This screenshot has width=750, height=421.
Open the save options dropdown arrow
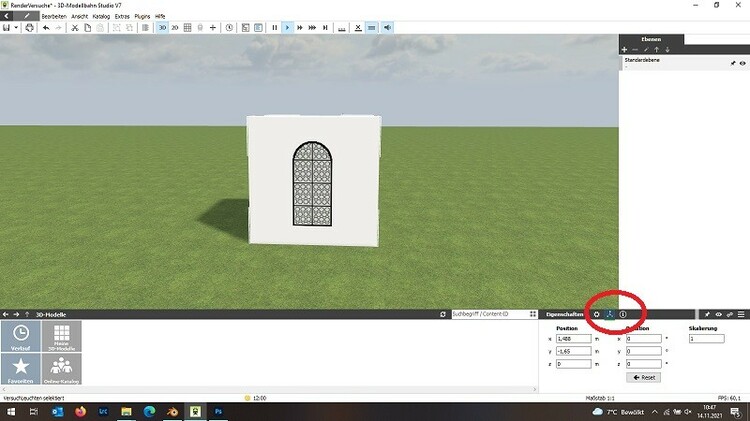tap(16, 28)
